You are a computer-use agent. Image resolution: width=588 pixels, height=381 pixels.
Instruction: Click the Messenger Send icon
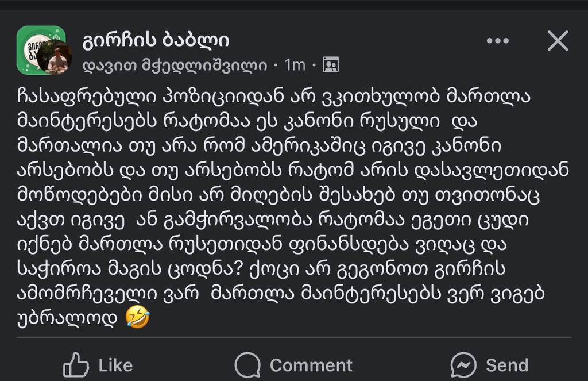coord(463,365)
